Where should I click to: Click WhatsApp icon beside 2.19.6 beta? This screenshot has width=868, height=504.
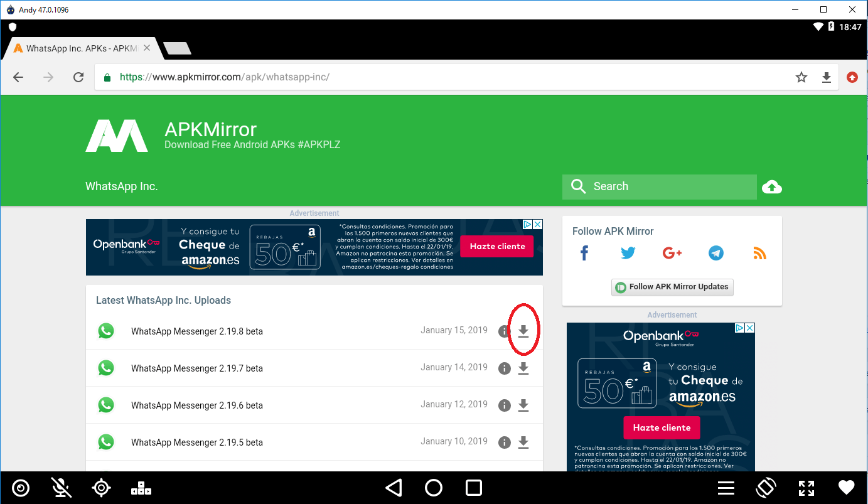[x=106, y=405]
